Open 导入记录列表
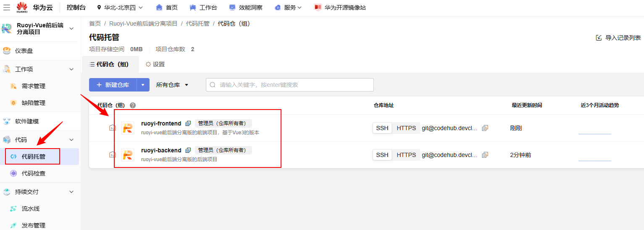Screen dimensions: 644x230 coord(618,38)
